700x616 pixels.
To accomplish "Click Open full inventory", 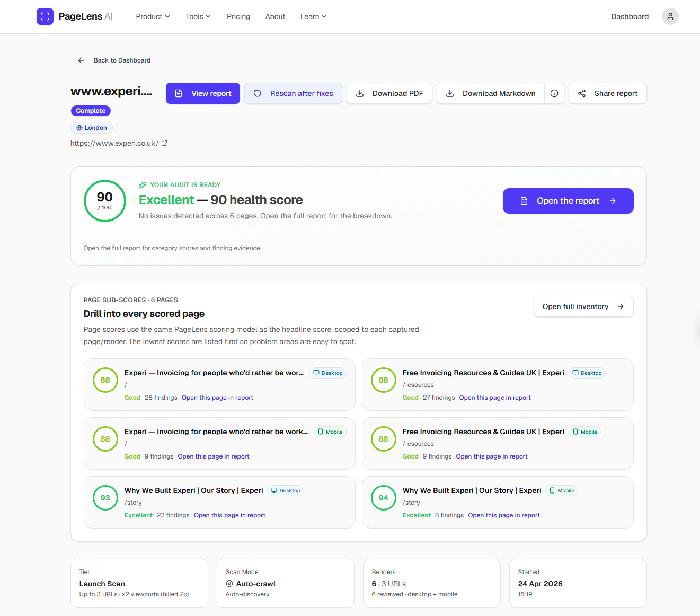I will point(583,306).
